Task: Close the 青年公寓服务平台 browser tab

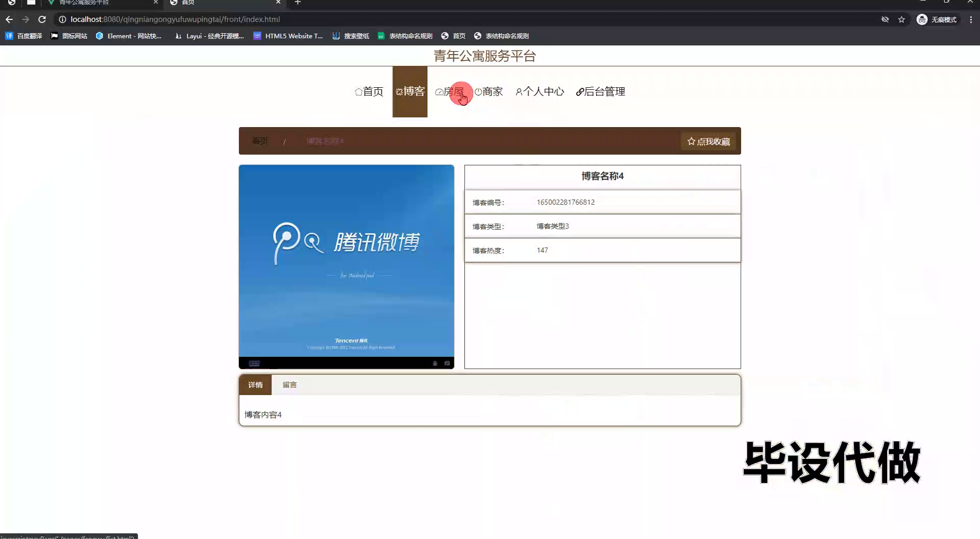Action: [156, 3]
